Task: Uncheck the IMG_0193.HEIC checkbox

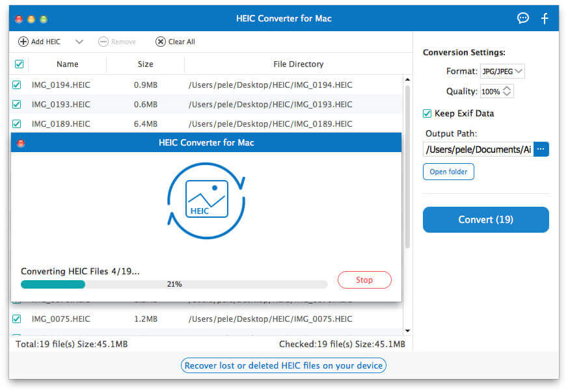Action: [x=17, y=104]
